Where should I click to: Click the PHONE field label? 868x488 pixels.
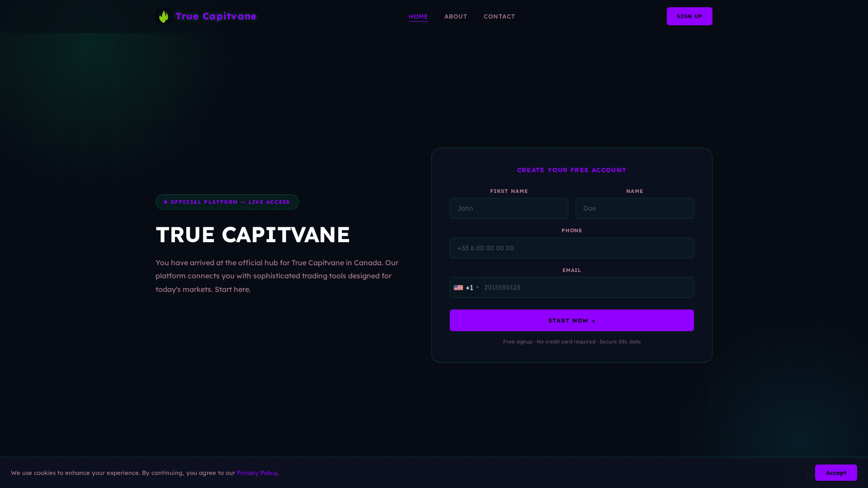(572, 230)
